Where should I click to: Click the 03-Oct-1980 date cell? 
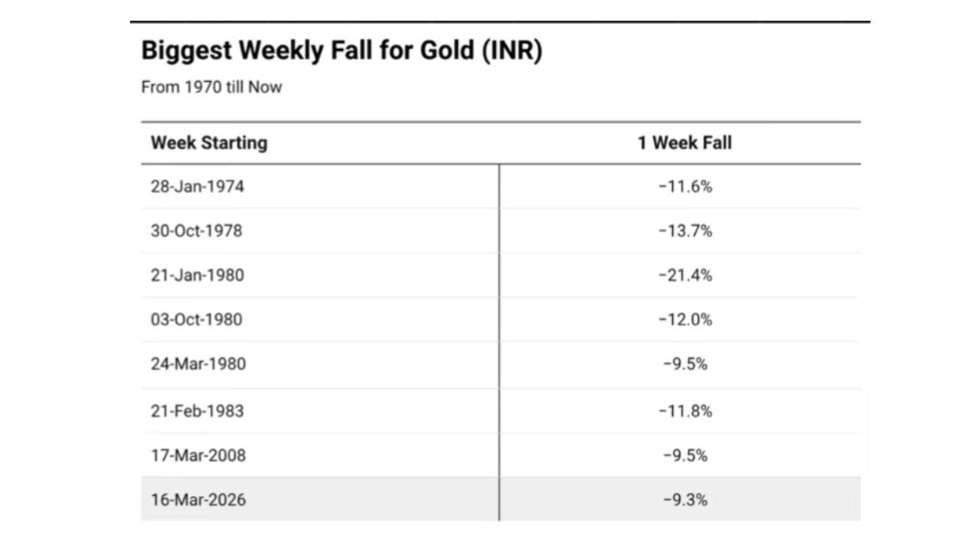tap(196, 319)
